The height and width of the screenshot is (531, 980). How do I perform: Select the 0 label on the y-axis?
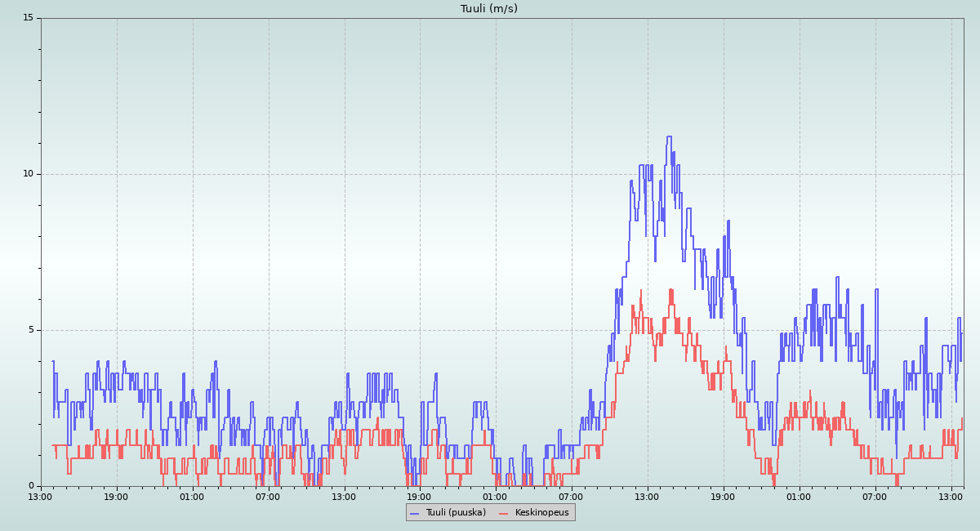(x=30, y=486)
